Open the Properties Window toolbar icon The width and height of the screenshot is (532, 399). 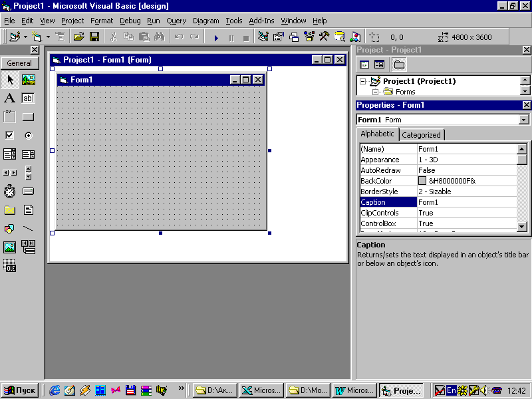click(279, 37)
